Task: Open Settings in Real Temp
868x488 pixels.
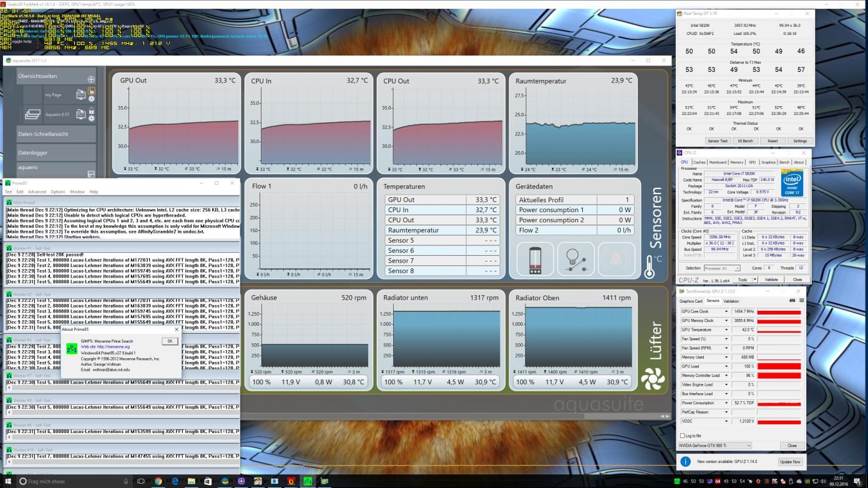Action: click(800, 141)
